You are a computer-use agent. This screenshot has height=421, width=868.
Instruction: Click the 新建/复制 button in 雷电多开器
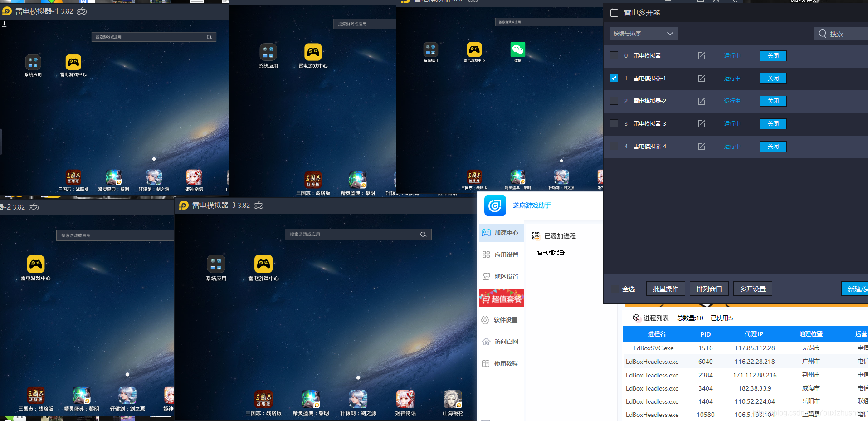(x=855, y=289)
